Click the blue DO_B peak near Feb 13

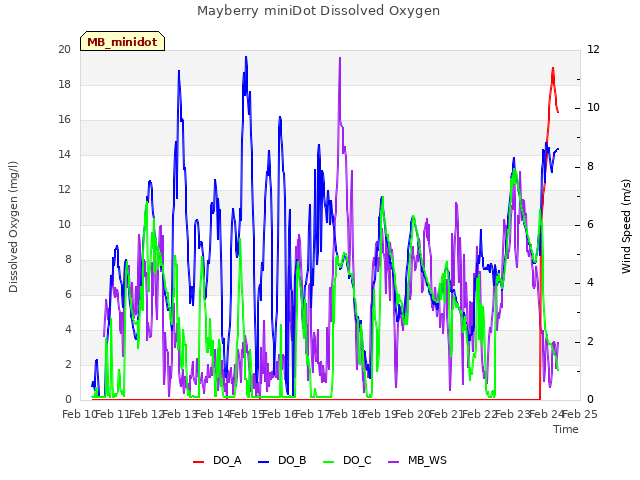click(x=179, y=71)
